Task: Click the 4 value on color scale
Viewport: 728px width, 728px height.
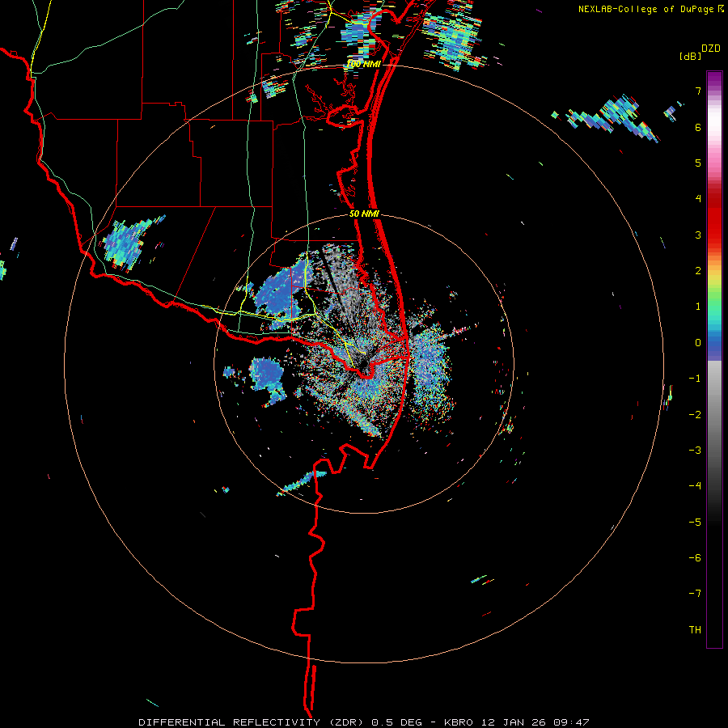Action: tap(698, 199)
